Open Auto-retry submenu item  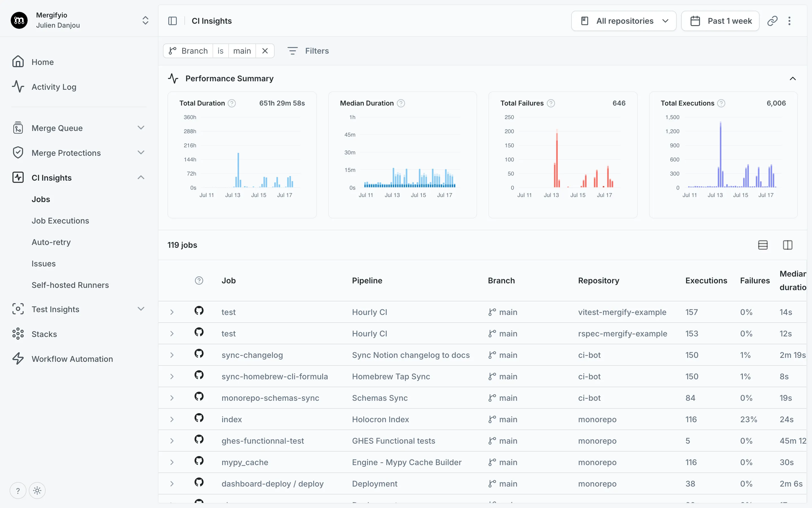pos(51,242)
